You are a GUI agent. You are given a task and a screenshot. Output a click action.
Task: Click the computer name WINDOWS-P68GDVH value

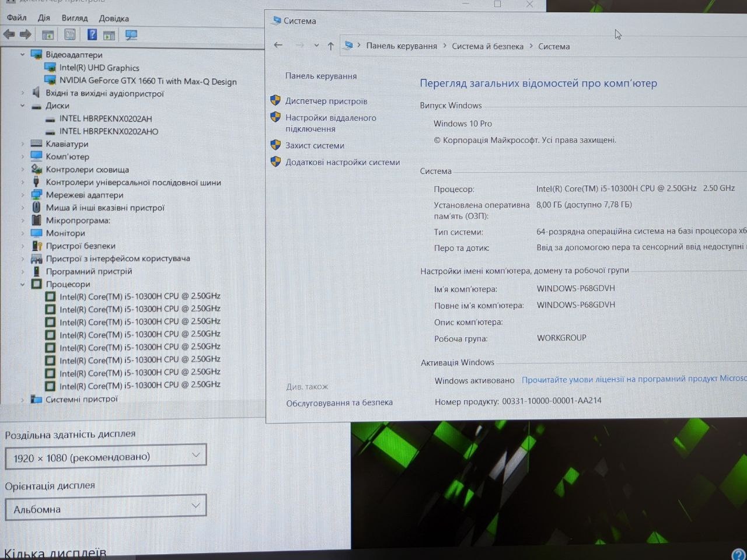tap(576, 288)
